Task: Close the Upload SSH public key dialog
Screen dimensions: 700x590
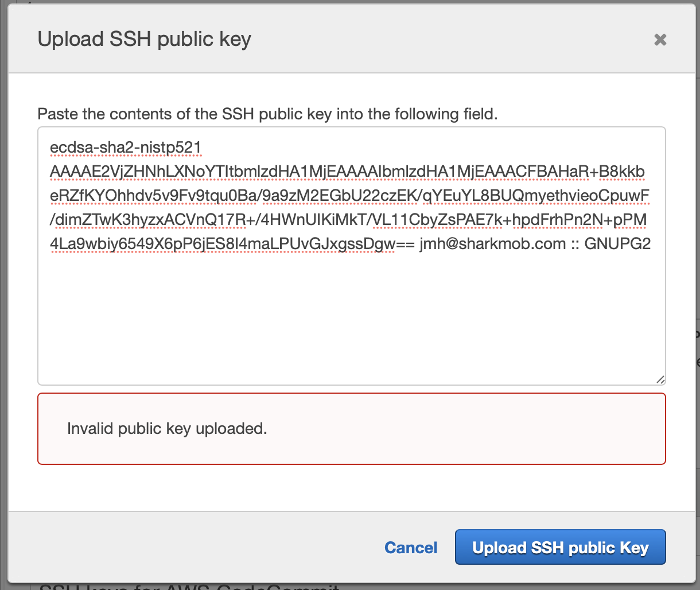Action: coord(660,40)
